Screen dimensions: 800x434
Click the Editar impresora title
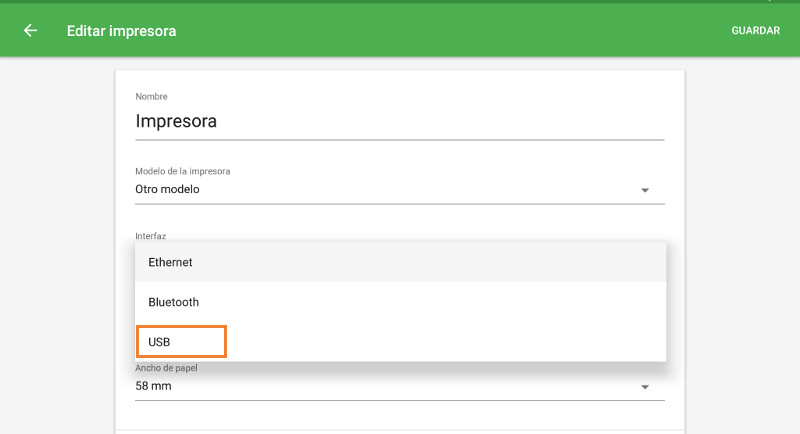[x=121, y=31]
